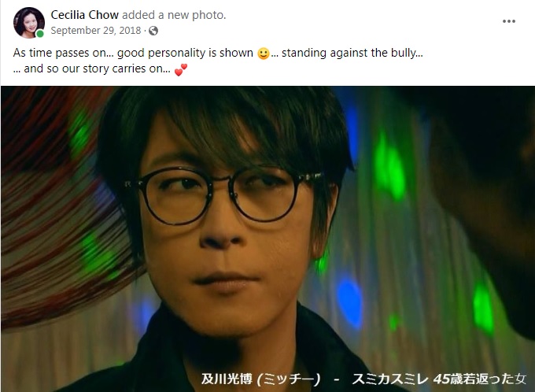Open the September 29, 2018 timestamp link
The image size is (535, 392).
coord(96,31)
